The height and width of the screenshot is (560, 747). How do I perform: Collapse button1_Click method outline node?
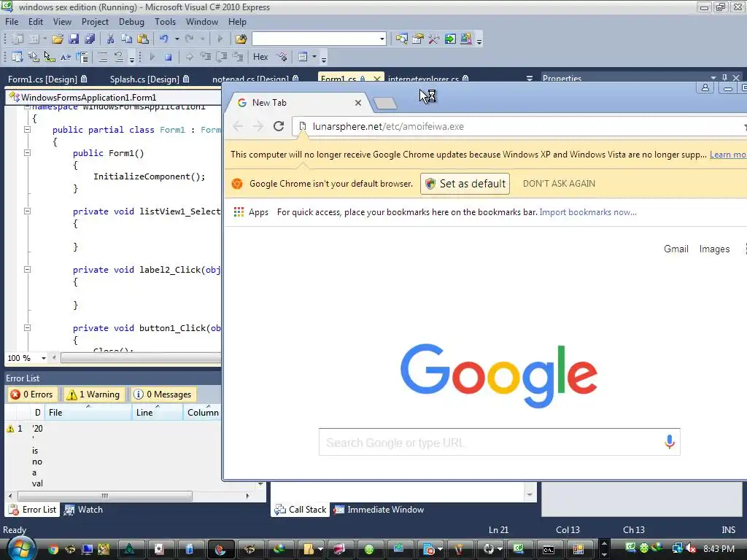point(27,327)
